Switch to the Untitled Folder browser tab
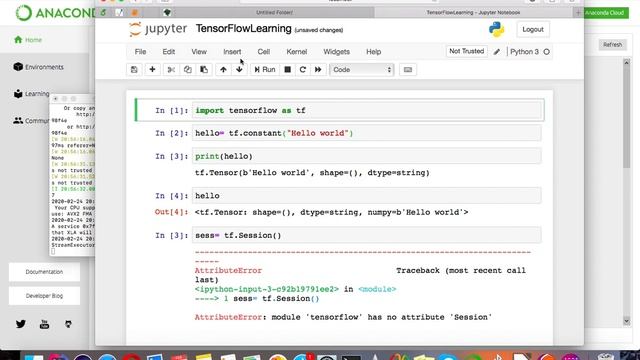Viewport: 640px width, 360px height. (274, 13)
